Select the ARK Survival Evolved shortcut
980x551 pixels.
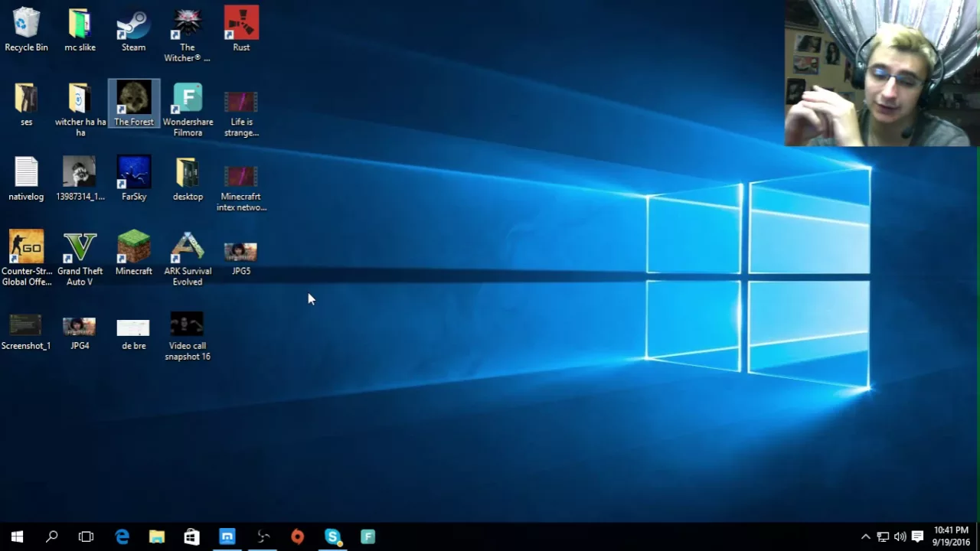[188, 259]
